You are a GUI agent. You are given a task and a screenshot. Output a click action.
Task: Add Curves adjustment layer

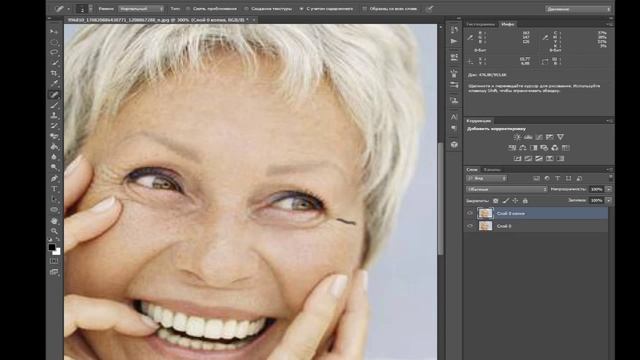pos(539,137)
